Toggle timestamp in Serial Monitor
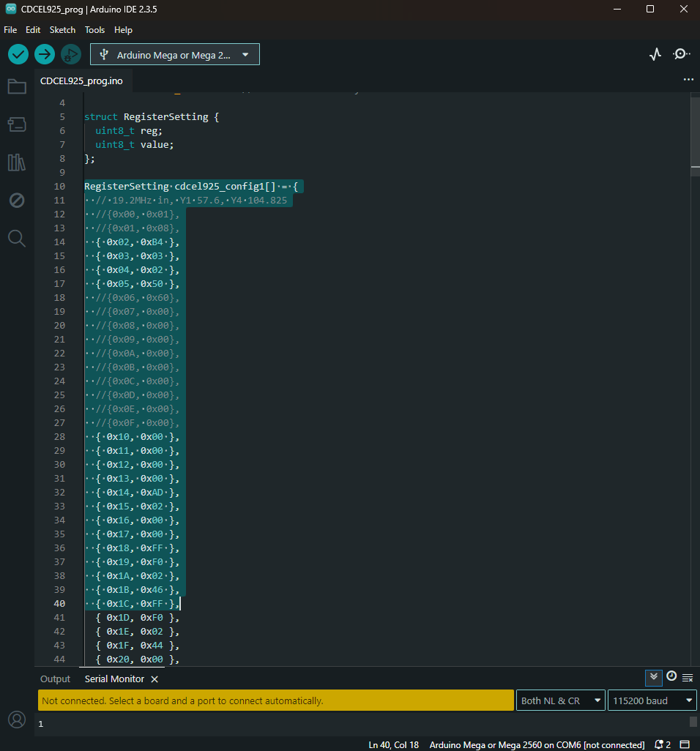Image resolution: width=700 pixels, height=751 pixels. pyautogui.click(x=671, y=676)
